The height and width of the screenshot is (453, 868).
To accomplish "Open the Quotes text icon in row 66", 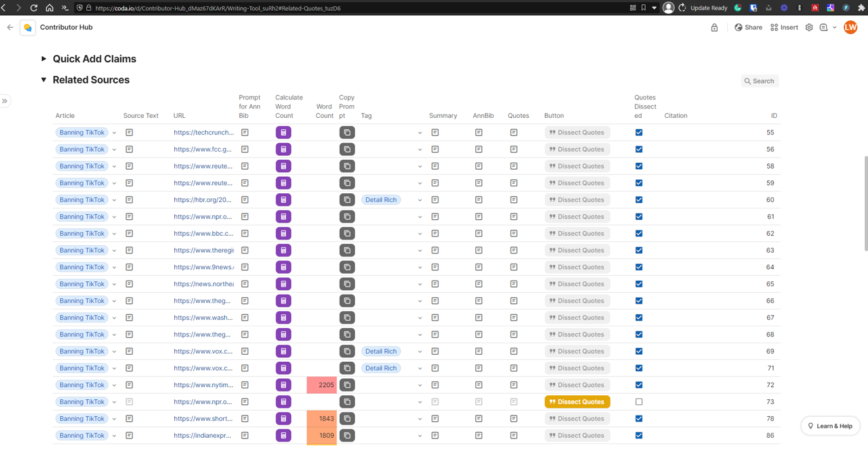I will tap(514, 301).
